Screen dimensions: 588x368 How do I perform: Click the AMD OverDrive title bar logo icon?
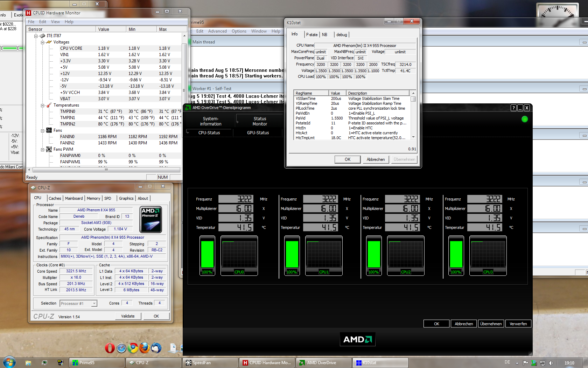pos(188,108)
